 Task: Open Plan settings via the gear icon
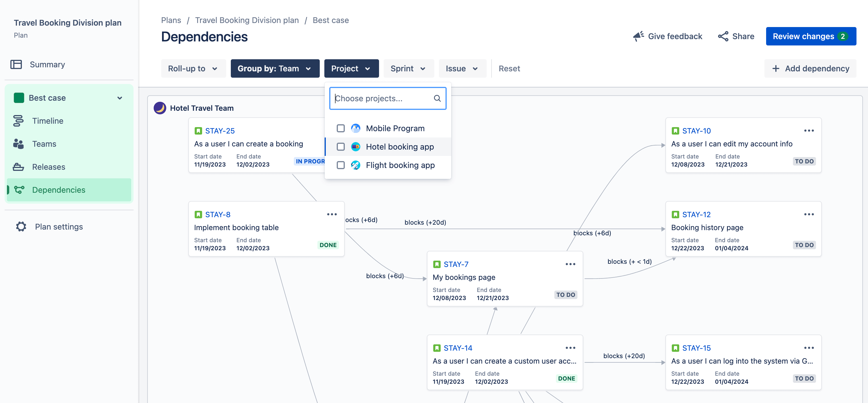tap(20, 226)
